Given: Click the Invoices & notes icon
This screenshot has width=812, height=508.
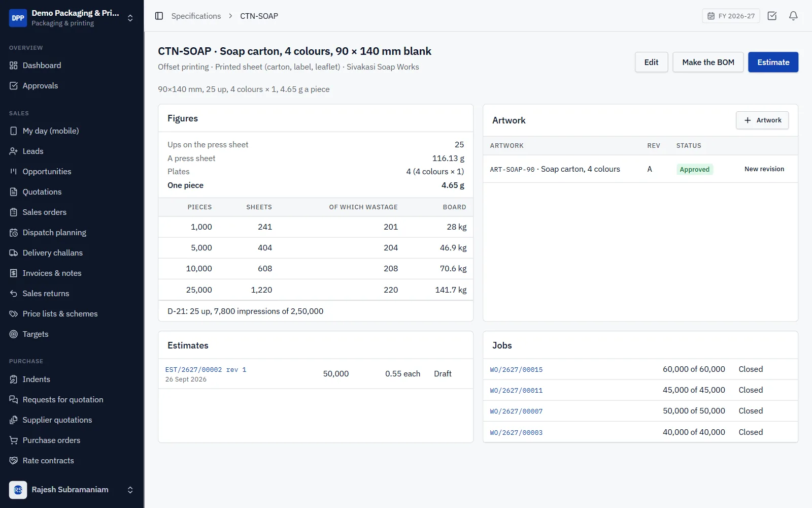Looking at the screenshot, I should [x=14, y=273].
